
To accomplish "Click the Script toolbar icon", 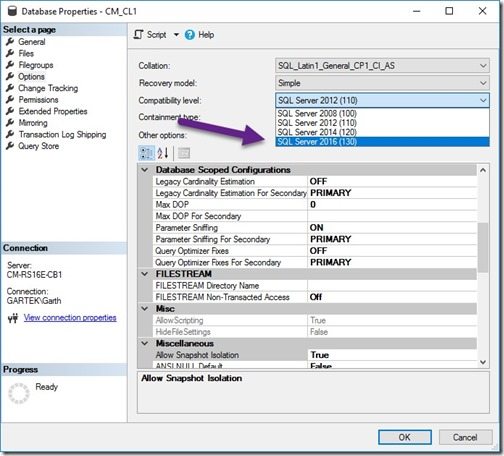I will click(138, 34).
